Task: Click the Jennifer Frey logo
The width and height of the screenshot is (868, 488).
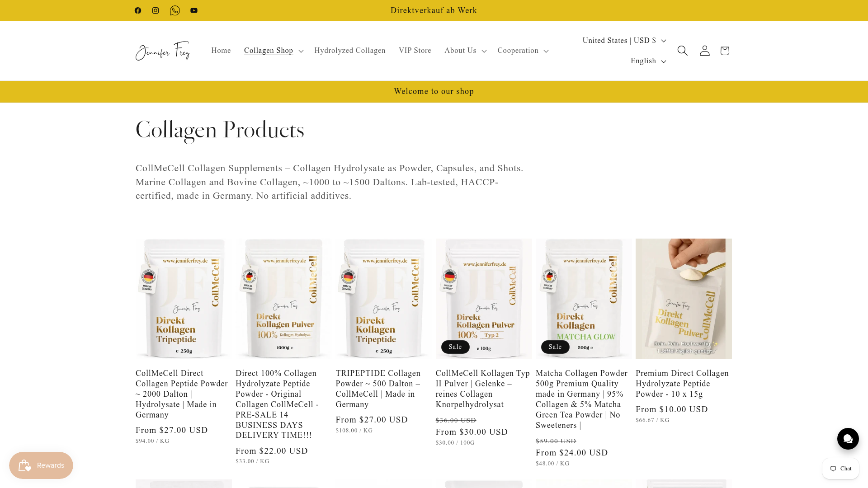Action: pyautogui.click(x=163, y=51)
